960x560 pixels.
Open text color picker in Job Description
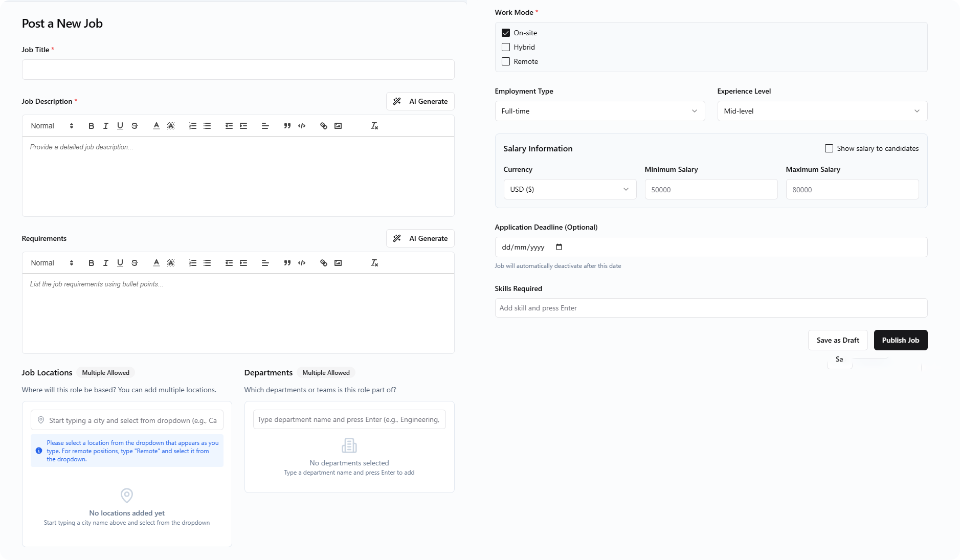[157, 126]
